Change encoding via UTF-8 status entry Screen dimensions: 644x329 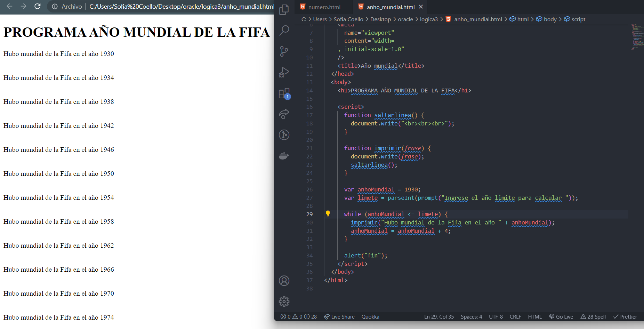(x=496, y=317)
